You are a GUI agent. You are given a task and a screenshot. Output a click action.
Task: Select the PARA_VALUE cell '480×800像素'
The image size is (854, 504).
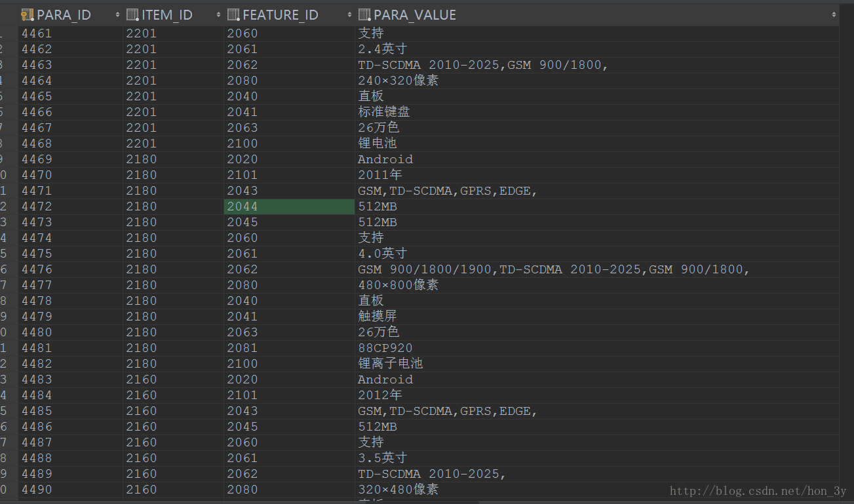point(597,285)
